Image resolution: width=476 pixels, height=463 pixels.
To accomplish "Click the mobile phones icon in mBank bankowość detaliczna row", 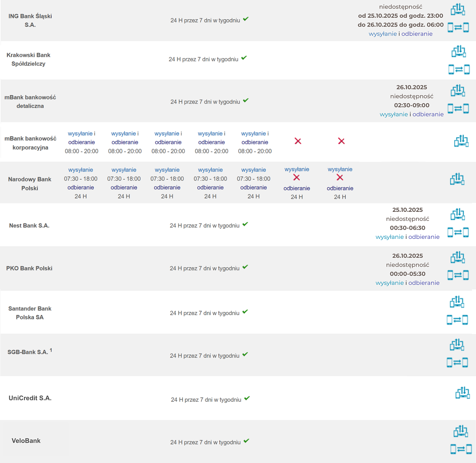I will point(458,109).
